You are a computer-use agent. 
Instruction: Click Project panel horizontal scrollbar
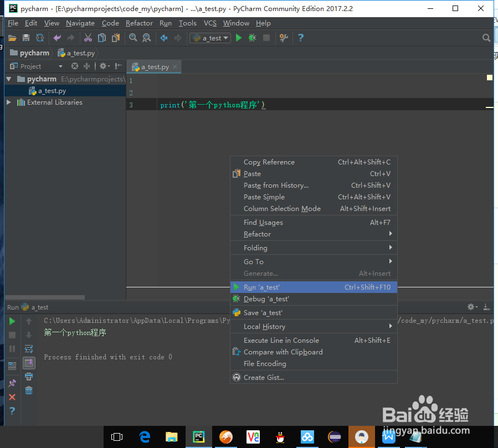[x=45, y=297]
